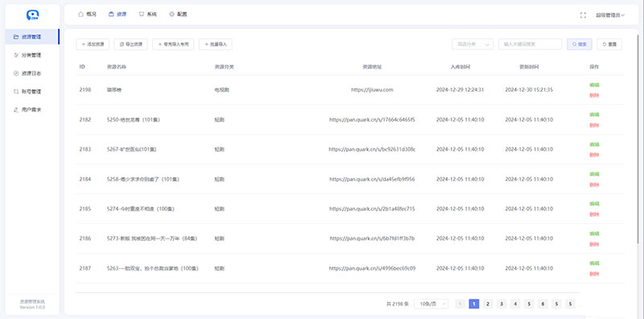Edit the row with ID 2198
Image resolution: width=644 pixels, height=319 pixels.
point(594,85)
